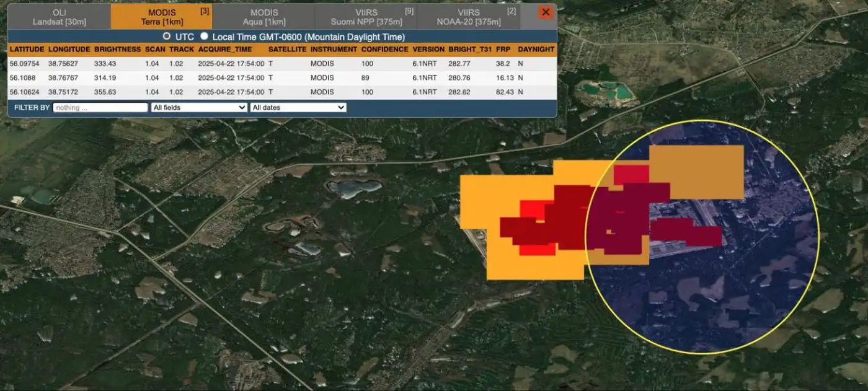Open the MODIS Aqua [1km] tab
868x391 pixels.
(264, 17)
